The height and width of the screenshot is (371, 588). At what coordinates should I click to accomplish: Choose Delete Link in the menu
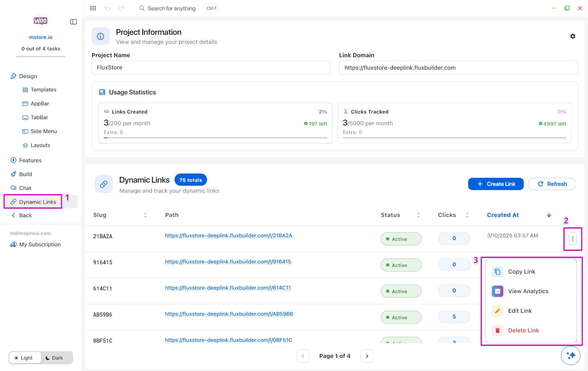click(523, 330)
